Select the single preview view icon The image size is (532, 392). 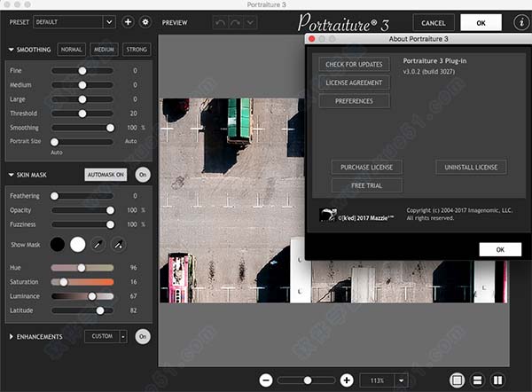coord(458,380)
